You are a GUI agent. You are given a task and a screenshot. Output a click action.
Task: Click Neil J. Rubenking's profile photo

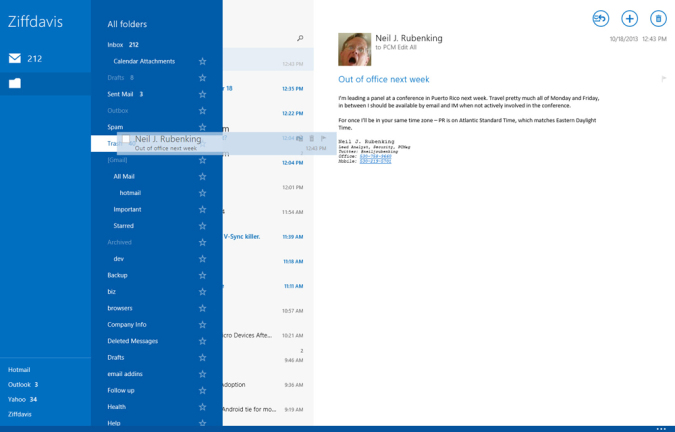(x=354, y=49)
